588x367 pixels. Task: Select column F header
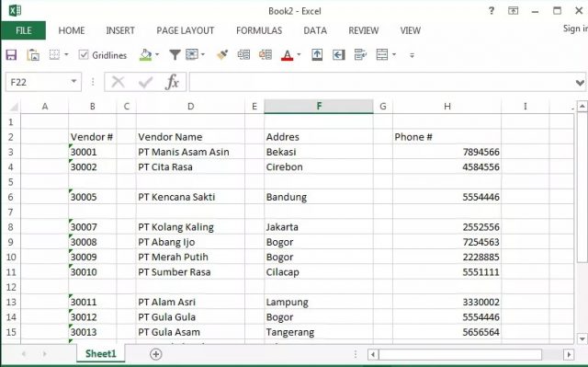[x=319, y=106]
